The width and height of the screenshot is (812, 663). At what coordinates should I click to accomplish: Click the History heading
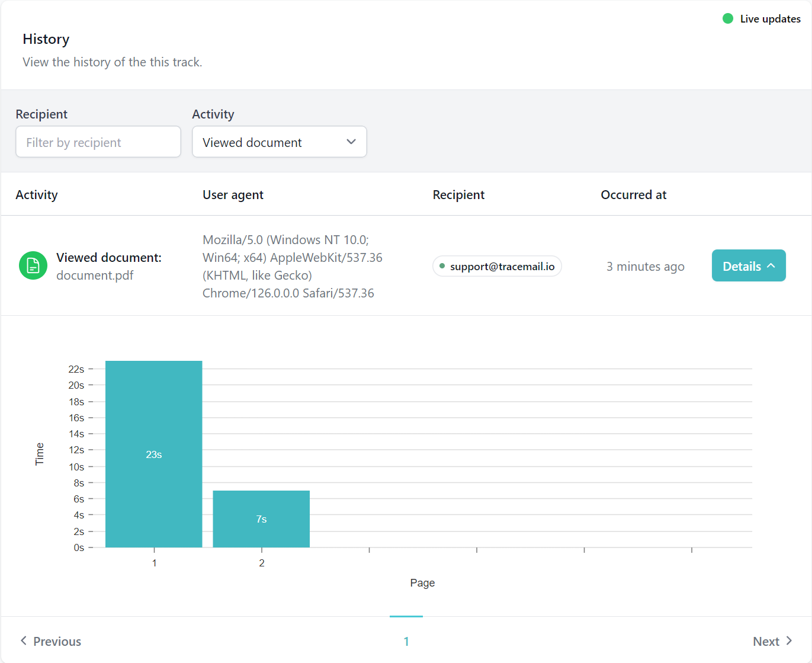pos(46,39)
